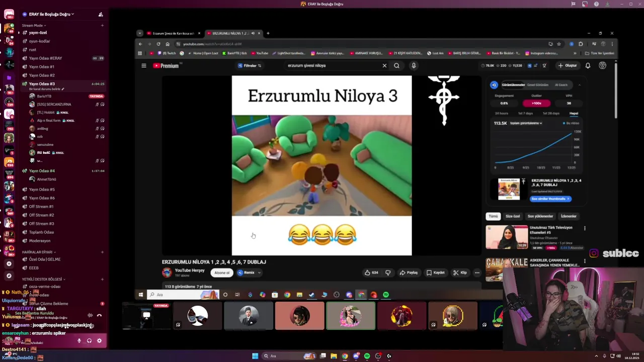Join Toplantı Odası voice channel

pyautogui.click(x=41, y=232)
